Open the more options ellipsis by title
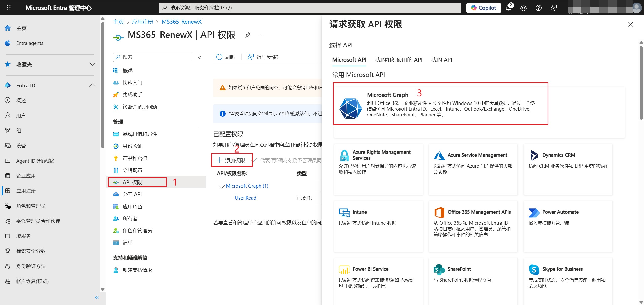Viewport: 644px width, 305px height. pos(260,35)
